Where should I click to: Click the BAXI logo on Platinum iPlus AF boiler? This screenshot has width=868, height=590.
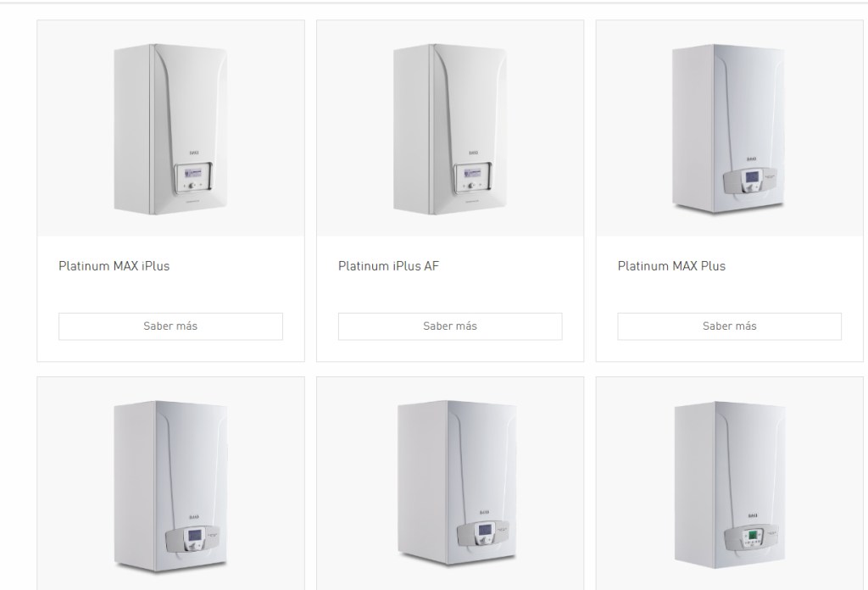[x=473, y=153]
